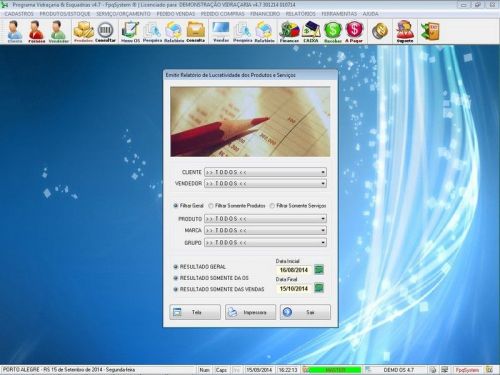Create a Nova OS from toolbar
Viewport: 500px width, 375px height.
click(130, 32)
